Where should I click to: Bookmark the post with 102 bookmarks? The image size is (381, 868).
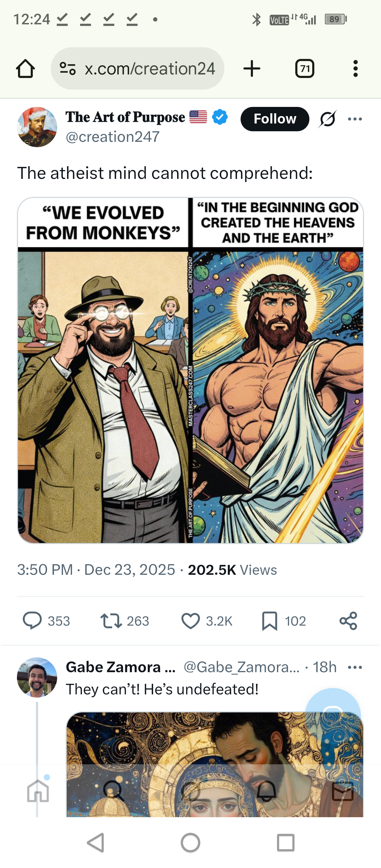click(270, 621)
